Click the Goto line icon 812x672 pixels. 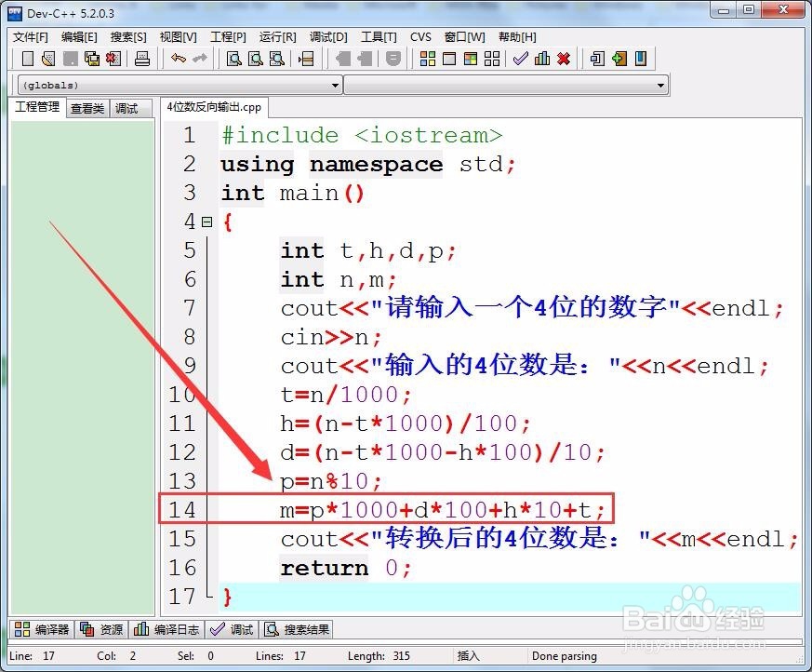tap(306, 59)
